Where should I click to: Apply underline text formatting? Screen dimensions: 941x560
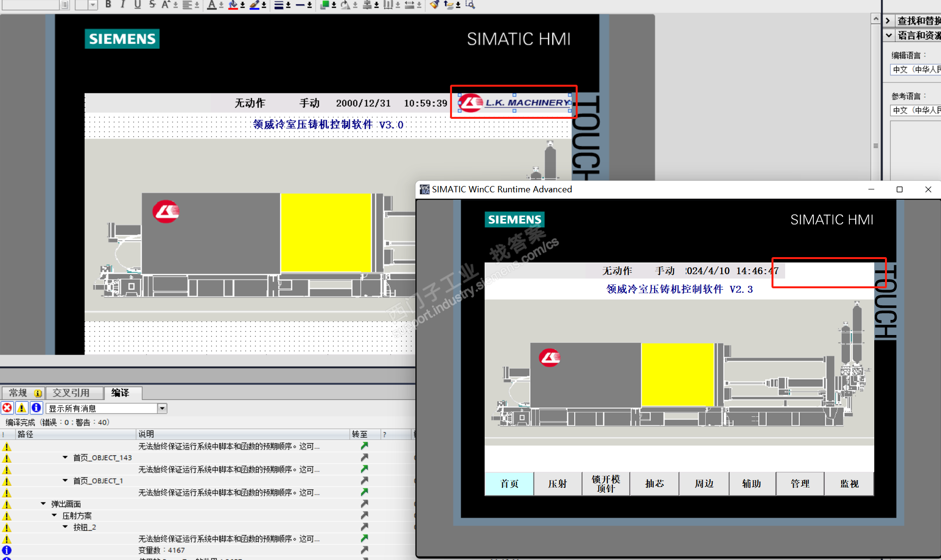[x=137, y=4]
